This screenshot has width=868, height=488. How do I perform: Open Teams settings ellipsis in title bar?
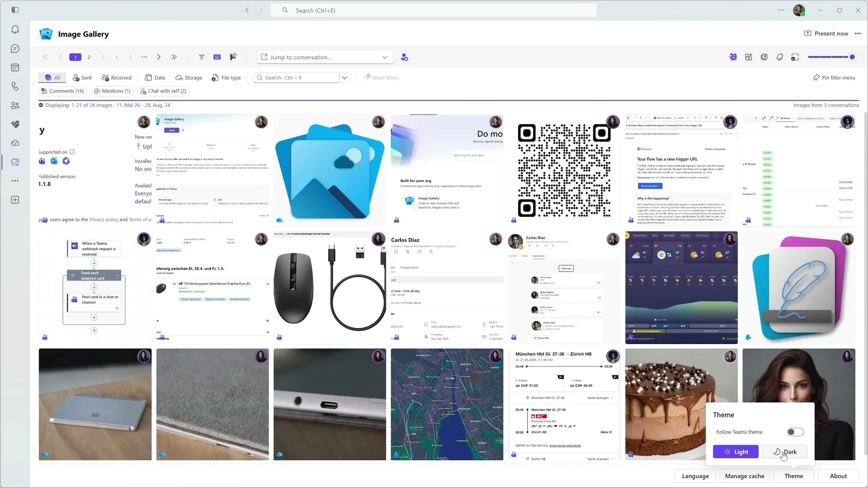point(781,10)
